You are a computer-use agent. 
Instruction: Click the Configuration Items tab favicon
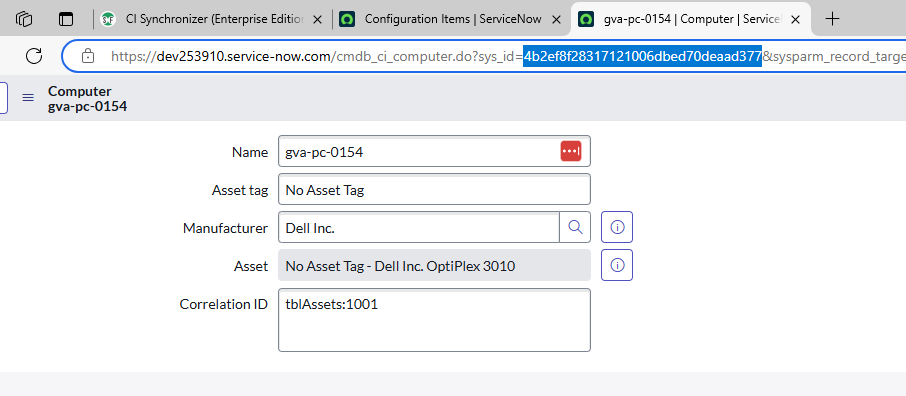click(x=347, y=19)
